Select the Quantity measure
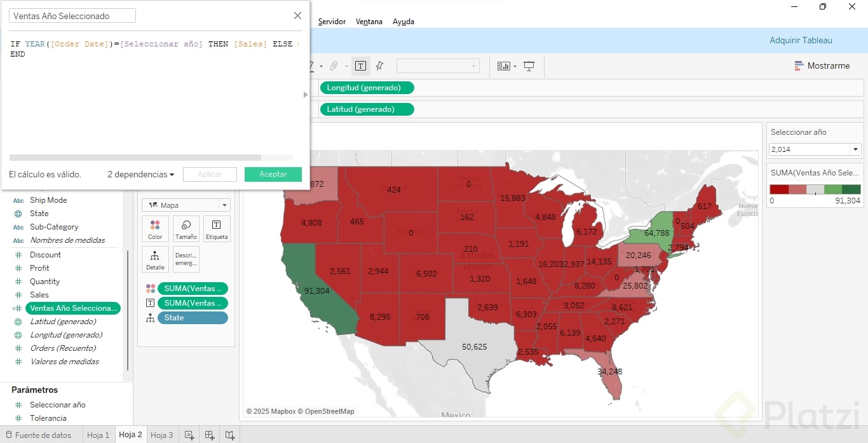868x443 pixels. coord(45,282)
